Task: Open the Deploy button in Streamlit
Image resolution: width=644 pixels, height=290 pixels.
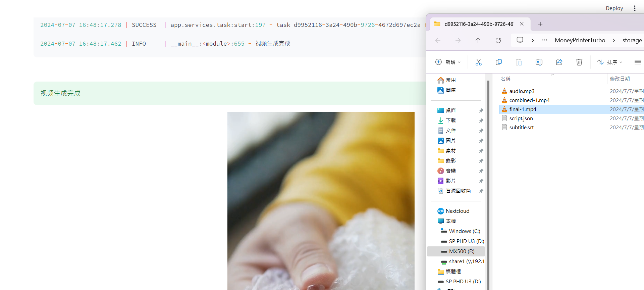Action: (614, 8)
